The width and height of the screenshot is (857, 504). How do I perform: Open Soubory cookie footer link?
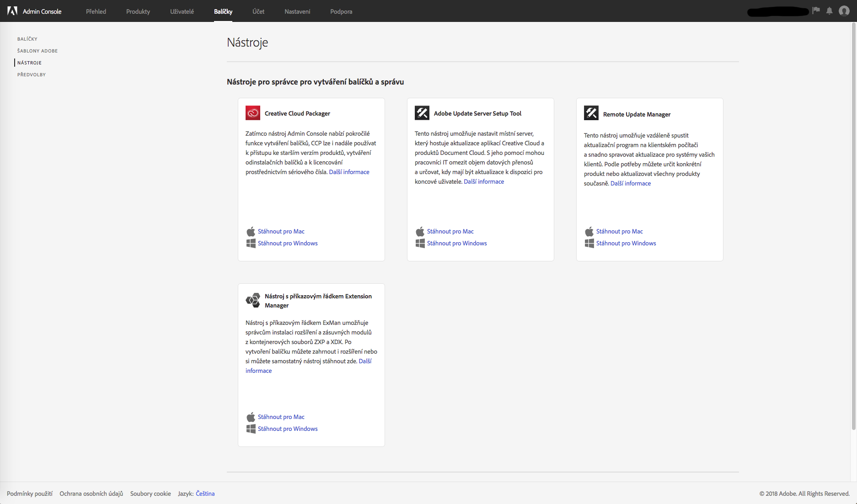pos(150,493)
